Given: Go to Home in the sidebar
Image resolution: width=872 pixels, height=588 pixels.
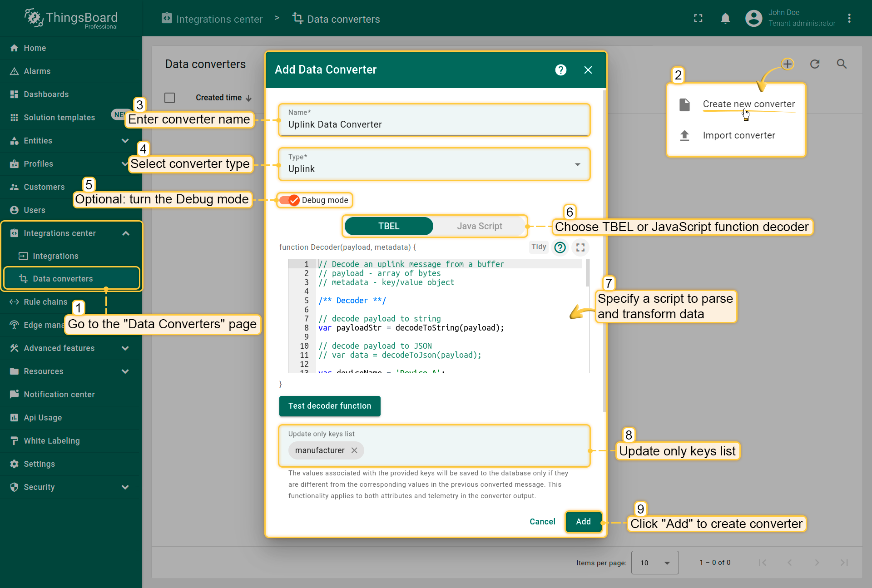Looking at the screenshot, I should pos(71,48).
